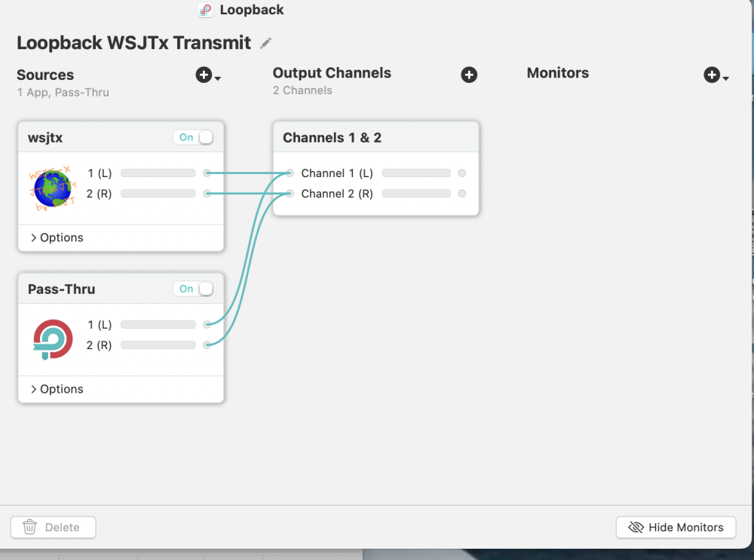
Task: Click the Channel 2 (R) label
Action: (337, 194)
